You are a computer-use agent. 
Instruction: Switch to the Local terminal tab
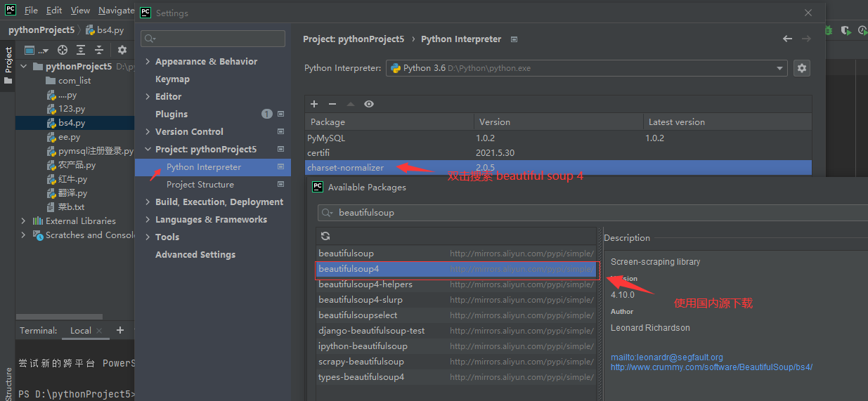click(81, 331)
